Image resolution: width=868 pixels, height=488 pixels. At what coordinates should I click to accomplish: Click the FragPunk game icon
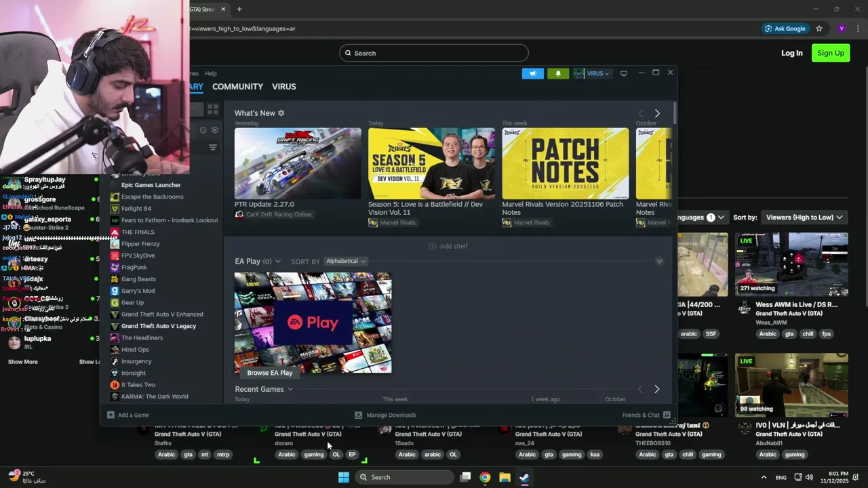pos(115,267)
